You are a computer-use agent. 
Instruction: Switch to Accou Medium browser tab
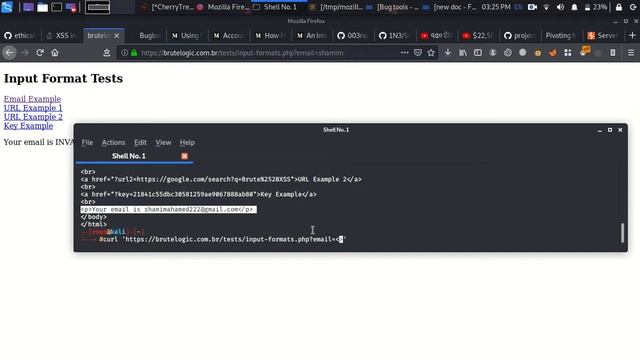tap(229, 36)
